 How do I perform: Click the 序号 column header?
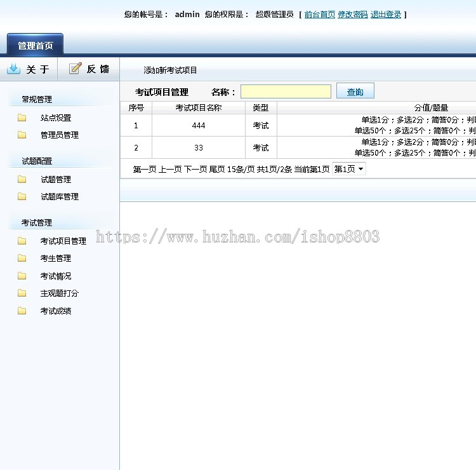136,108
